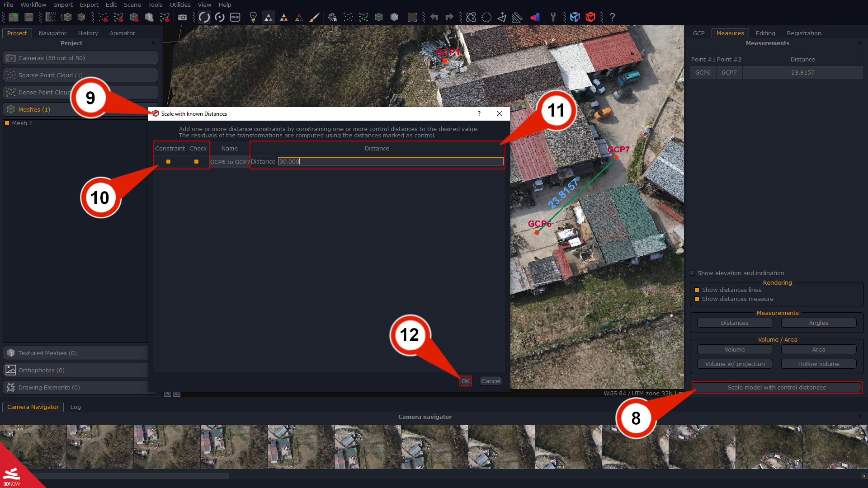Image resolution: width=868 pixels, height=488 pixels.
Task: Click Scale model with control distances button
Action: pos(776,387)
